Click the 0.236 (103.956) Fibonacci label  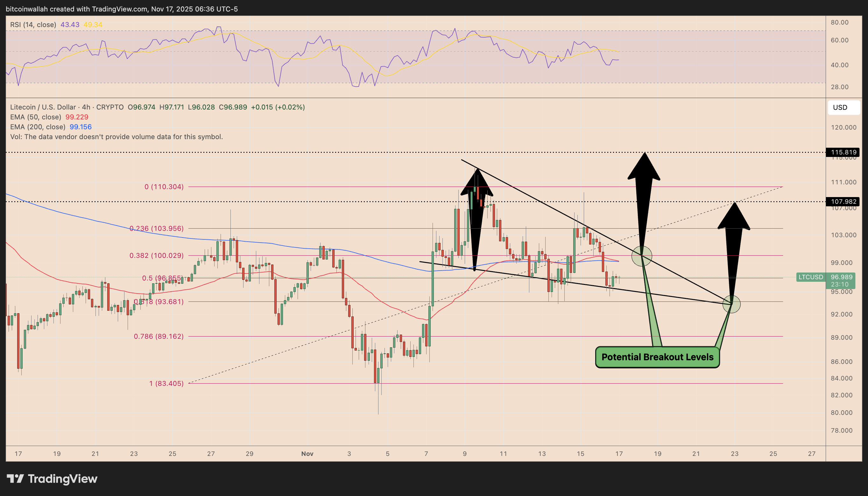pyautogui.click(x=157, y=228)
